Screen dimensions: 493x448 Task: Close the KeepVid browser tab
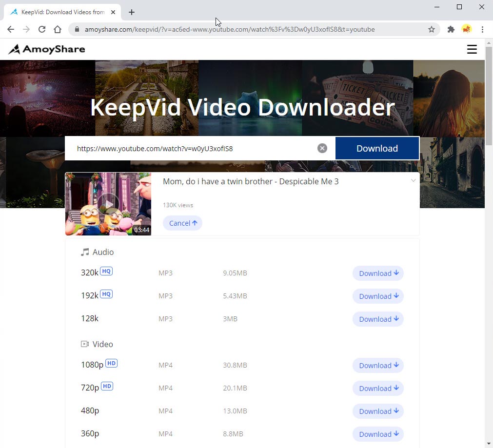point(113,12)
